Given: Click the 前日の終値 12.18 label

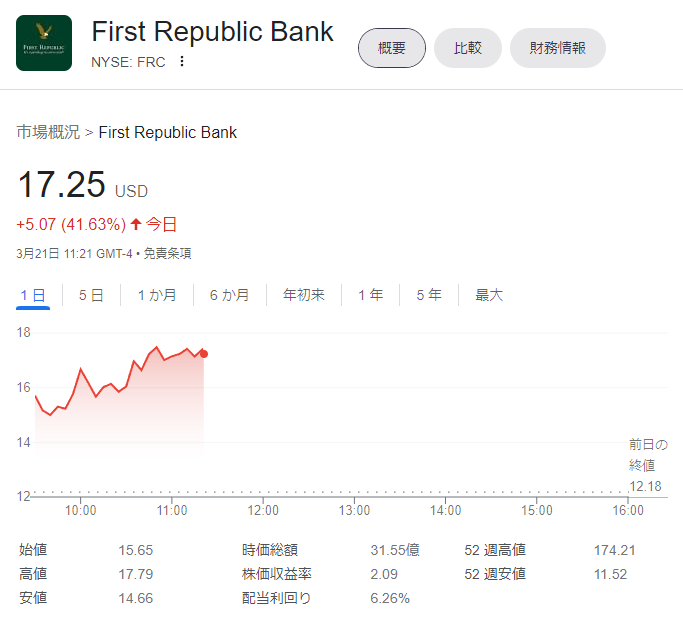Looking at the screenshot, I should pyautogui.click(x=647, y=465).
